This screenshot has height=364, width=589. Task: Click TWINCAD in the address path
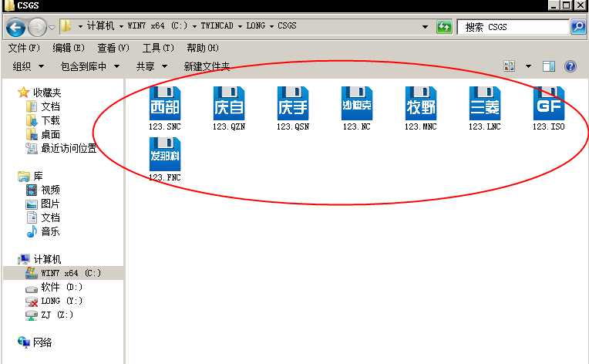[x=217, y=25]
